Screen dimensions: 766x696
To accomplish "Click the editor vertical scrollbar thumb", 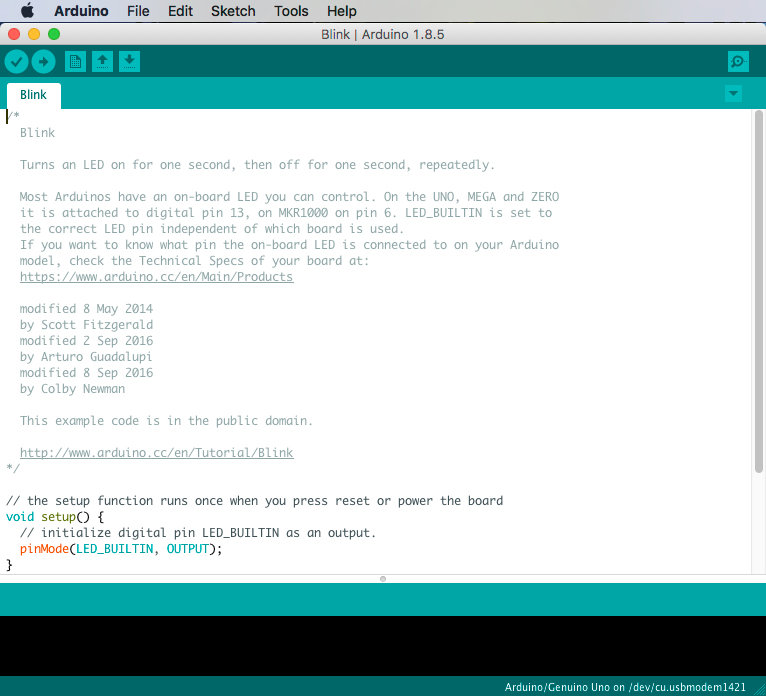I will 758,292.
